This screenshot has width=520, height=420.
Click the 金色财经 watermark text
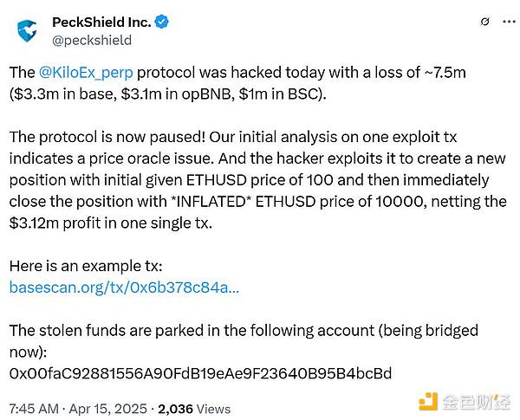[x=475, y=402]
